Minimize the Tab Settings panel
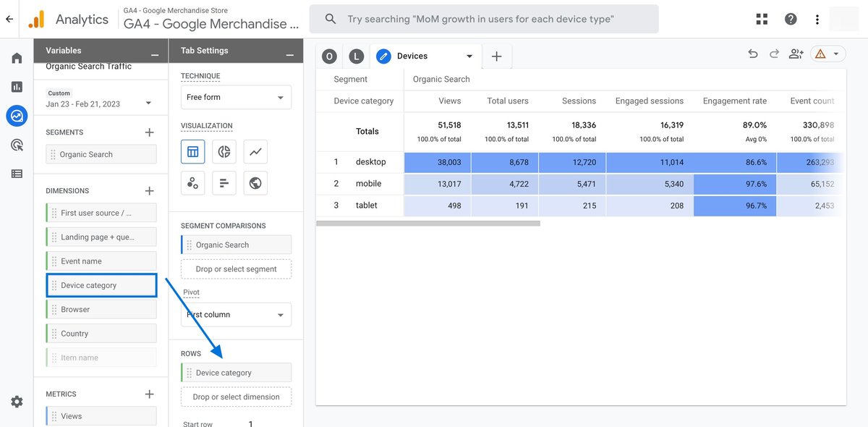This screenshot has width=868, height=427. click(289, 54)
